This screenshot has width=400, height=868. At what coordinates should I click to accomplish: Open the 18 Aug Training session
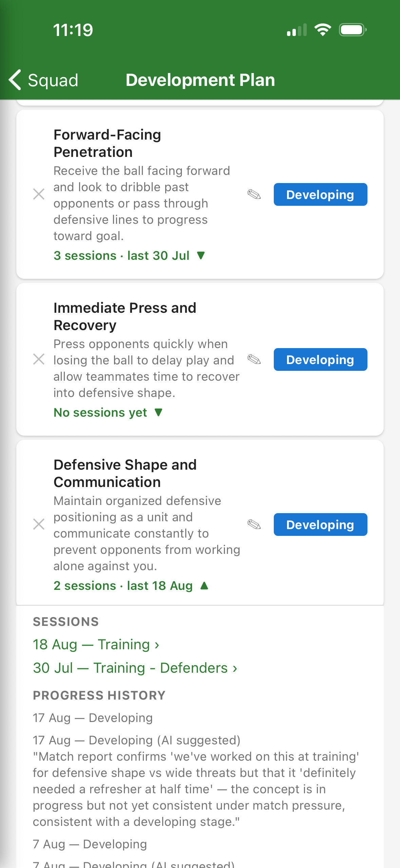pos(96,644)
